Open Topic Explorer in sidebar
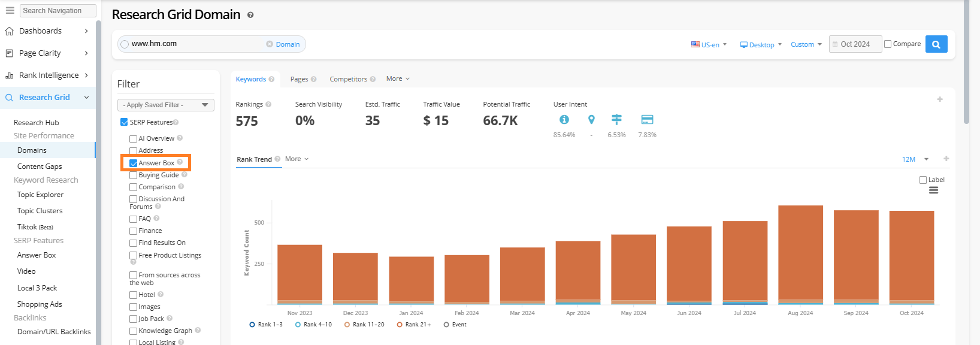980x345 pixels. [x=40, y=195]
